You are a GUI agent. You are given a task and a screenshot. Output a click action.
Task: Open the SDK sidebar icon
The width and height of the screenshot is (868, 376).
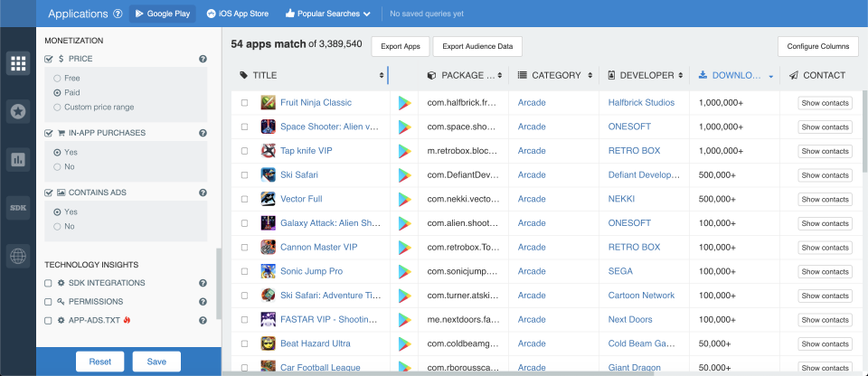pyautogui.click(x=18, y=208)
